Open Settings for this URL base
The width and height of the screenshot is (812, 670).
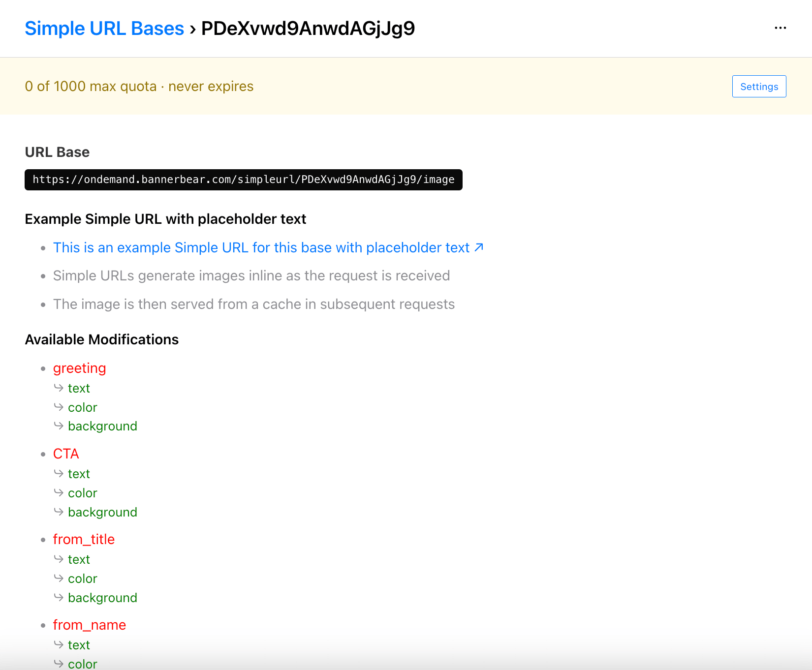(759, 86)
